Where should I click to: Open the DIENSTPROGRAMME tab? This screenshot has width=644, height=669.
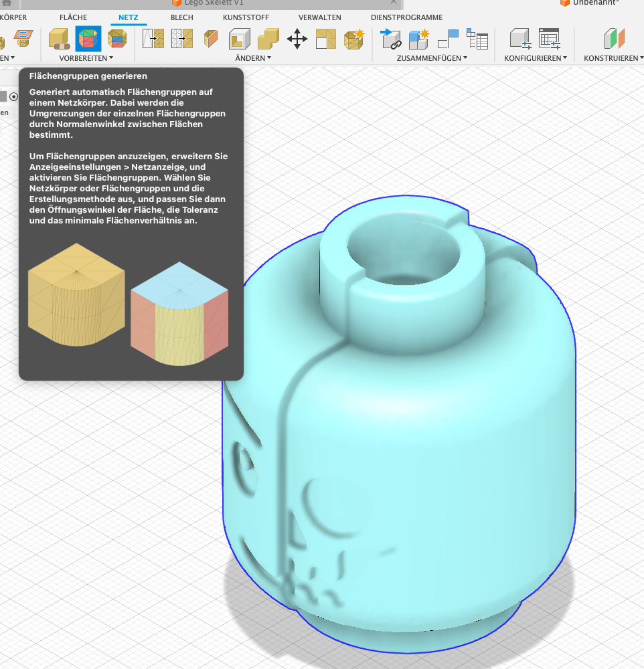pos(406,17)
